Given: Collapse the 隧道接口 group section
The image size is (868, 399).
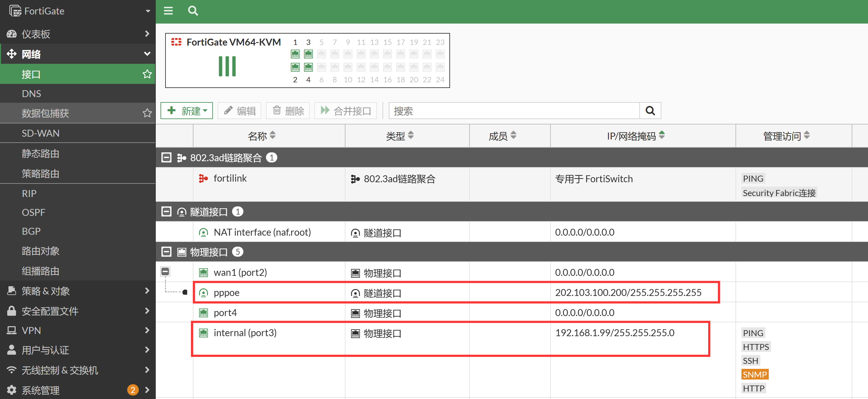Looking at the screenshot, I should coord(166,212).
